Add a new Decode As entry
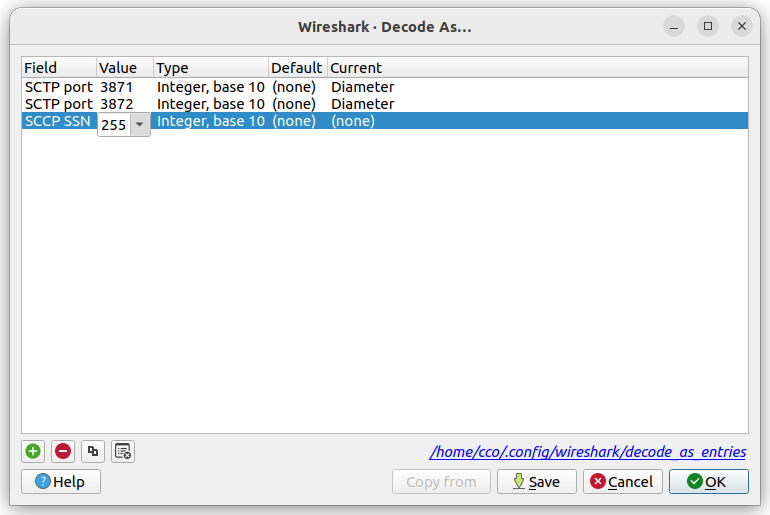This screenshot has height=515, width=770. pyautogui.click(x=33, y=451)
